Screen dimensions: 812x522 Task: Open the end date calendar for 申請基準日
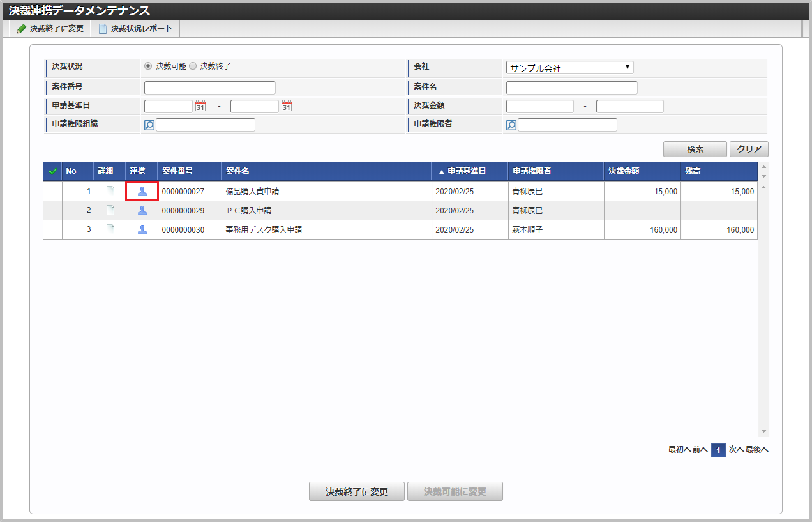point(286,106)
